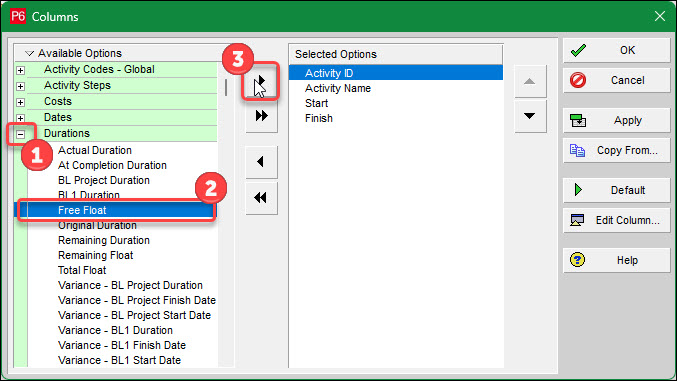Move selected column down with down arrow

[530, 116]
